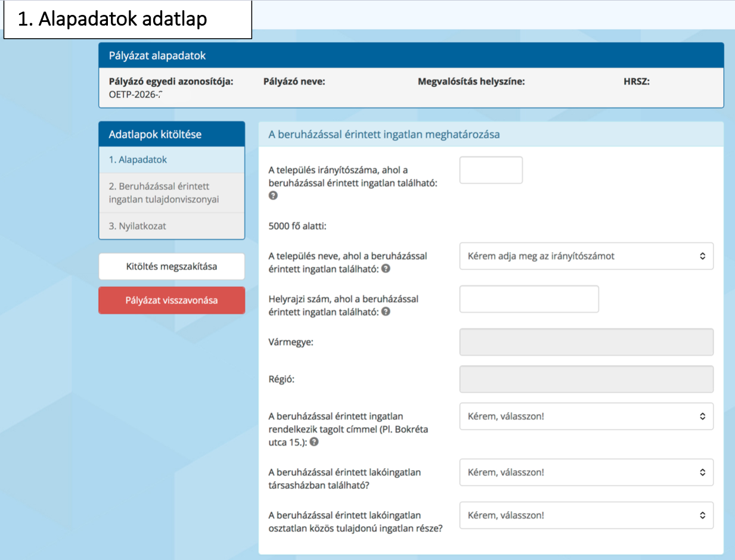This screenshot has height=560, width=735.
Task: Click the Kitöltés megszakítása button
Action: pos(172,267)
